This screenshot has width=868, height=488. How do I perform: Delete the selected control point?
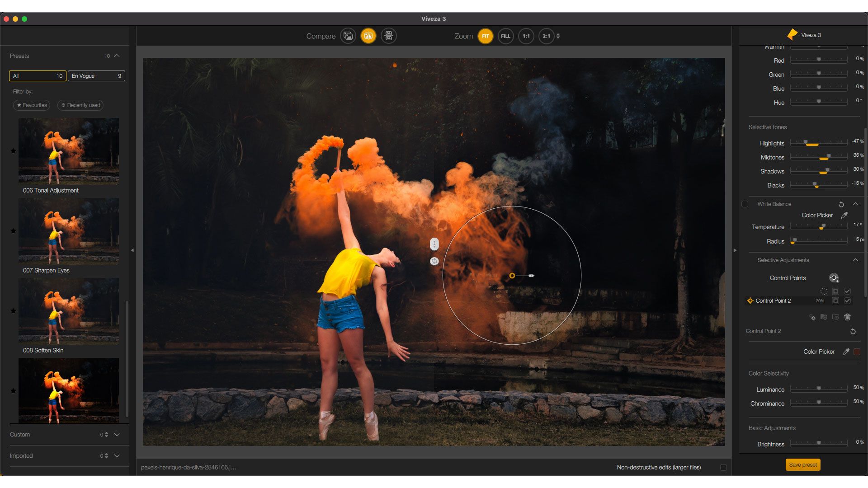[x=847, y=317]
